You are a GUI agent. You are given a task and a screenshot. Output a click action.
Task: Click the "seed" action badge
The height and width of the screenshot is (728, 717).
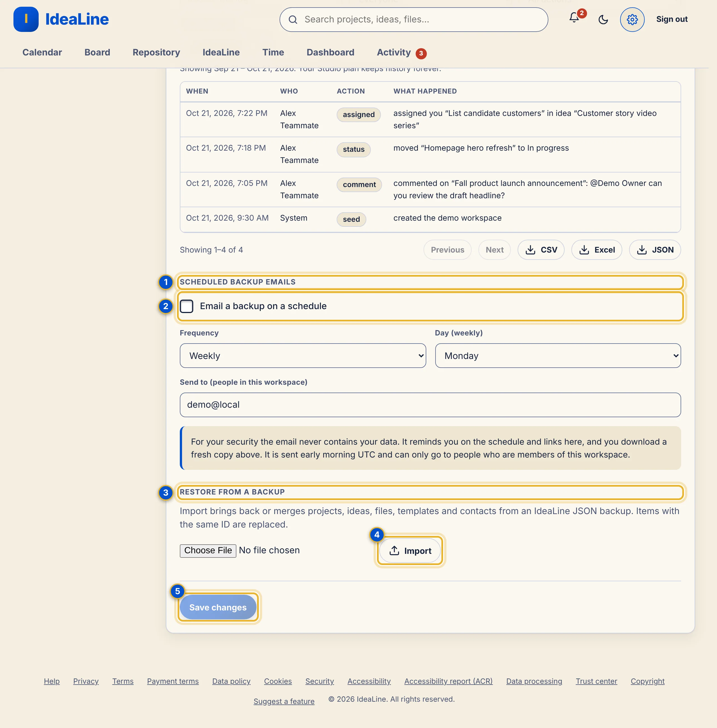pyautogui.click(x=351, y=219)
